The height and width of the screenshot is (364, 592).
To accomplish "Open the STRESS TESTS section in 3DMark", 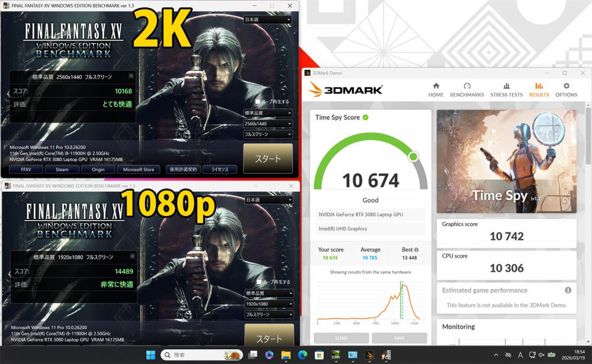I will [x=506, y=90].
